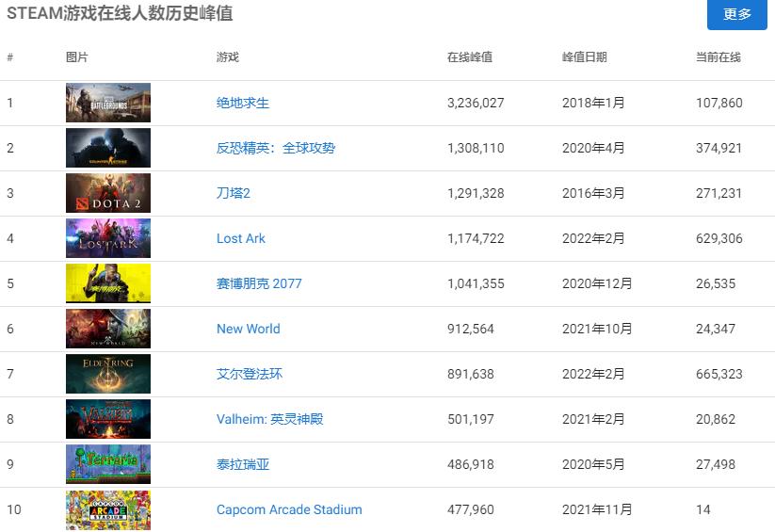The height and width of the screenshot is (532, 775).
Task: Open the Capcom Arcade Stadium link
Action: 289,509
